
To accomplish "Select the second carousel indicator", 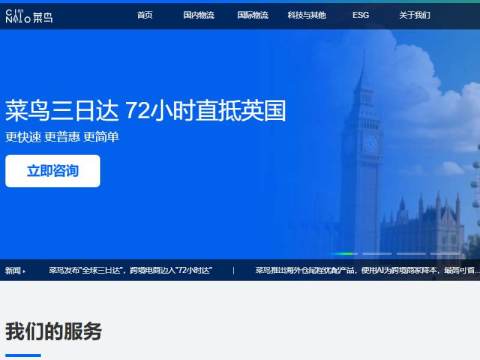I will coord(377,254).
